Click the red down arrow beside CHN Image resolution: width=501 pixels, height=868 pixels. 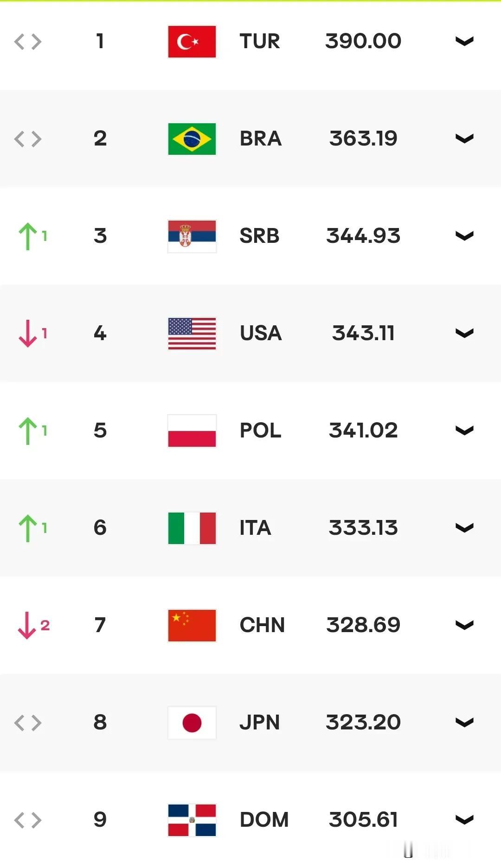[27, 626]
